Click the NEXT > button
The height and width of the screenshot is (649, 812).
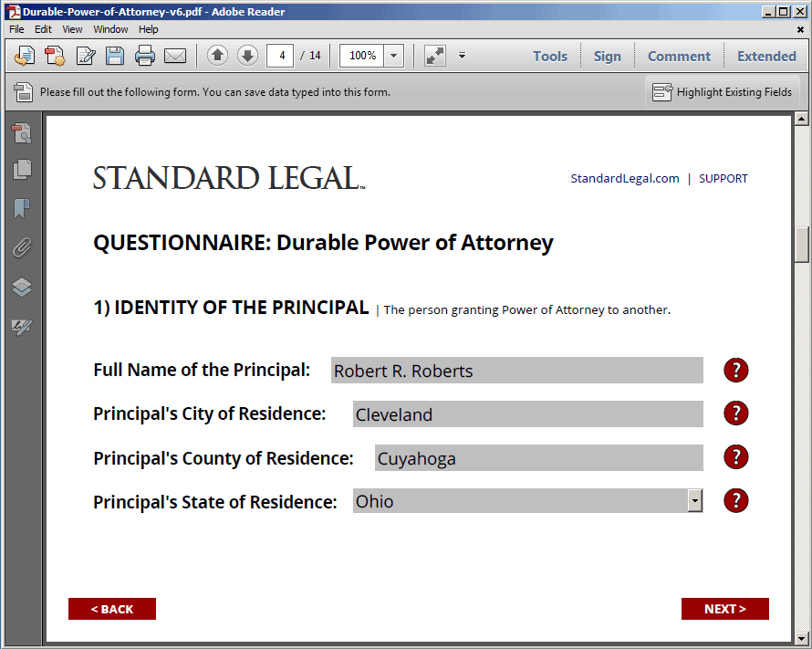[725, 609]
